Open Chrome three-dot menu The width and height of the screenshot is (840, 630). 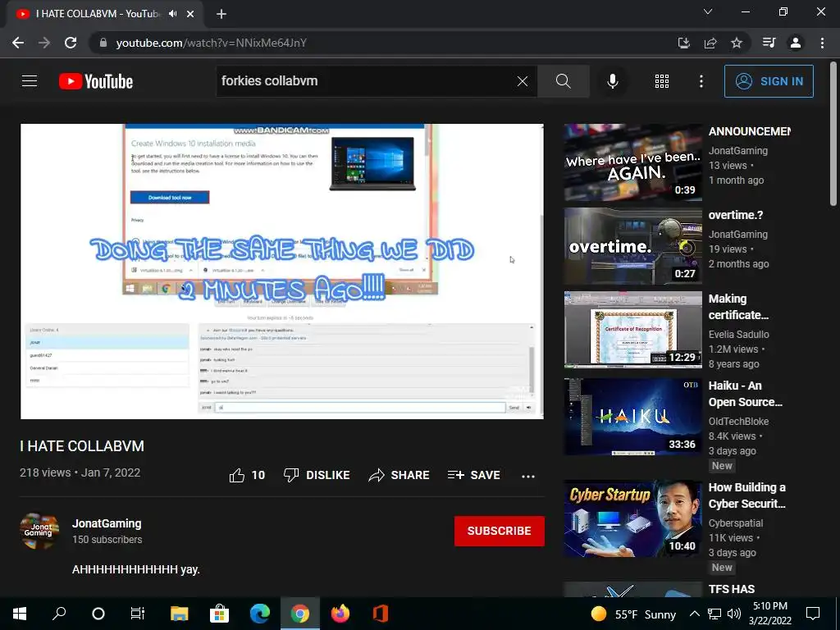coord(822,43)
